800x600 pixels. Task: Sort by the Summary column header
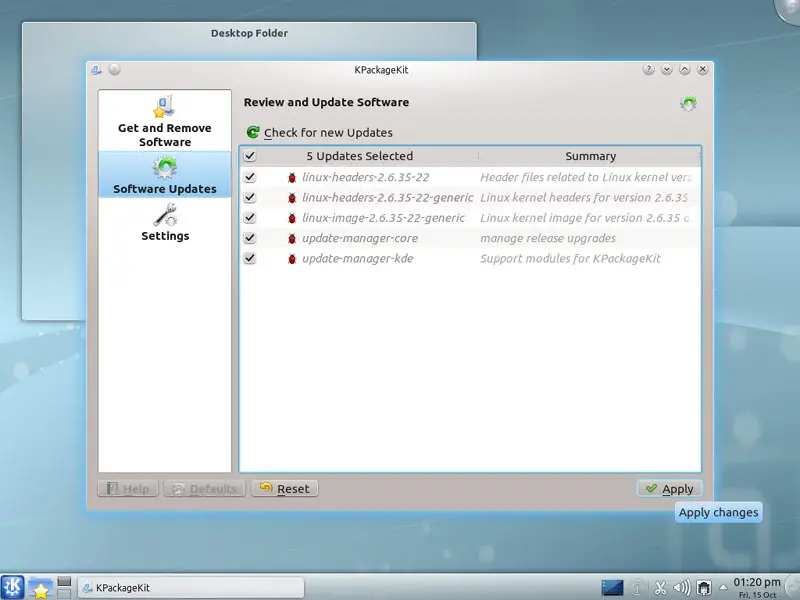[590, 156]
